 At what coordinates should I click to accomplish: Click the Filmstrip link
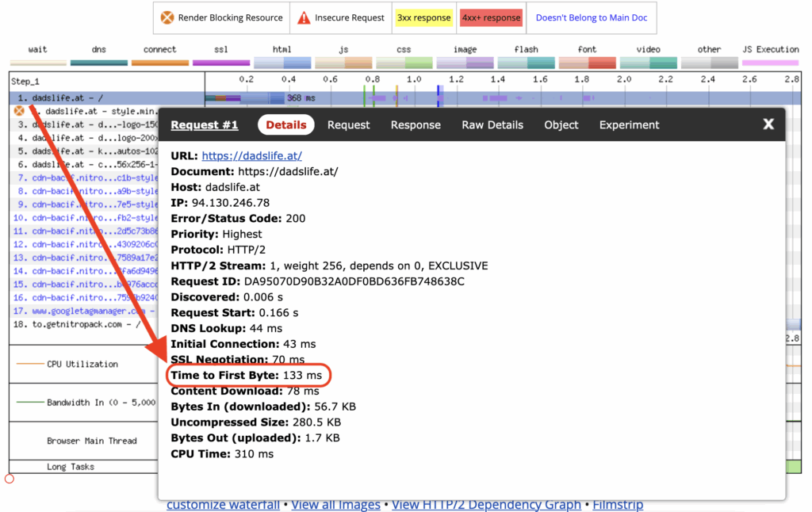tap(617, 505)
